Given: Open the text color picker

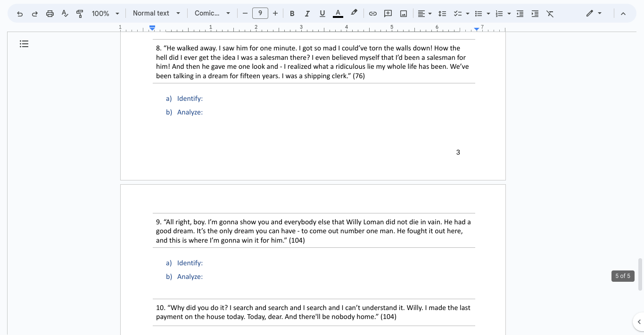Looking at the screenshot, I should 338,14.
